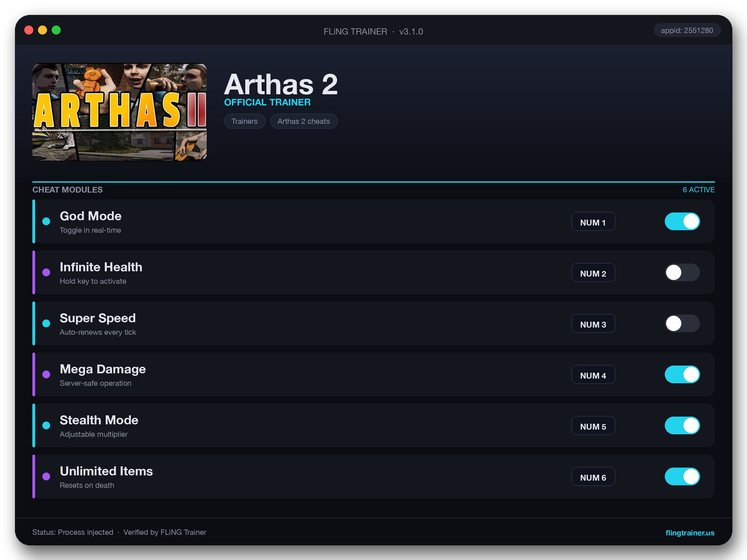The width and height of the screenshot is (747, 560).
Task: Select the NUM 3 hotkey badge
Action: tap(593, 323)
